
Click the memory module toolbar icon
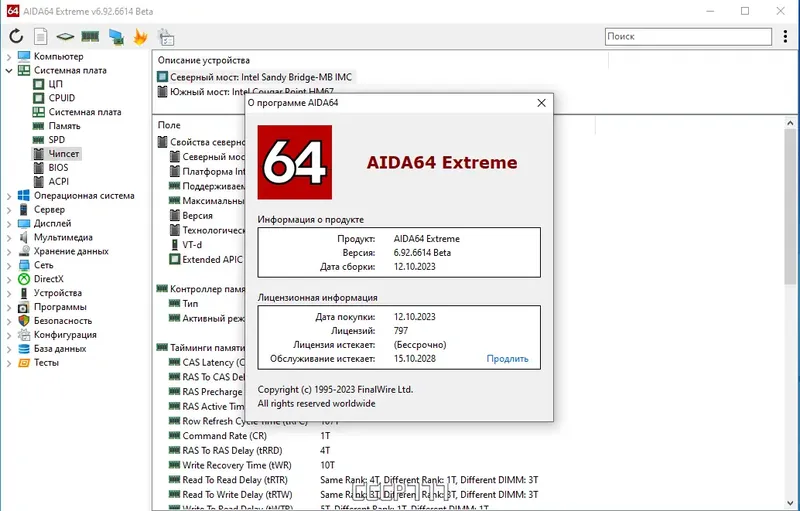[90, 36]
